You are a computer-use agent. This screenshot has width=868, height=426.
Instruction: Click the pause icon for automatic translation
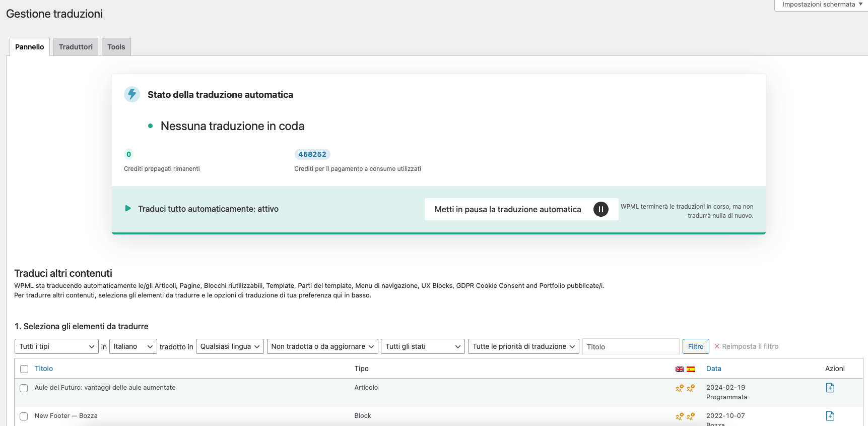click(600, 209)
